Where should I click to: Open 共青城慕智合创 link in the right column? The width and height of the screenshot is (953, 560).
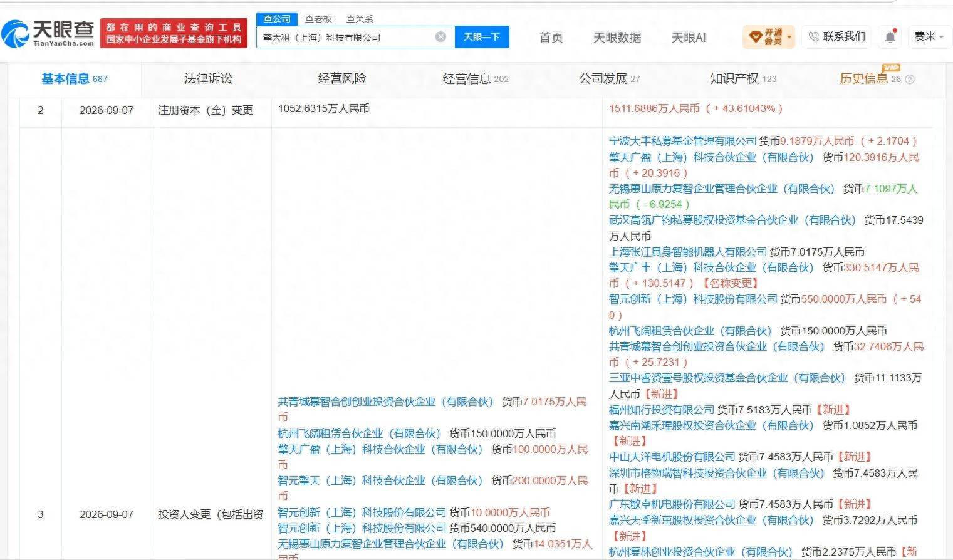[717, 346]
